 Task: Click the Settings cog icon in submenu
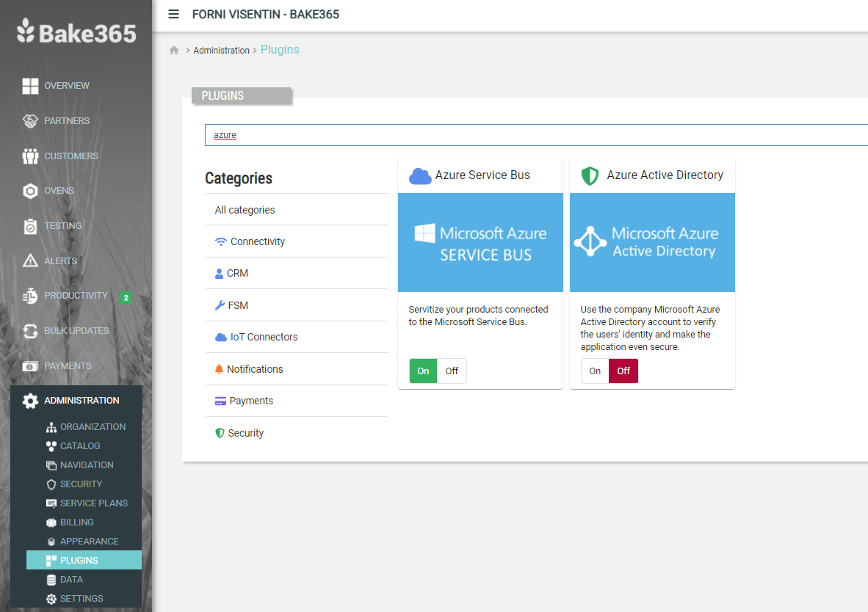(x=51, y=599)
